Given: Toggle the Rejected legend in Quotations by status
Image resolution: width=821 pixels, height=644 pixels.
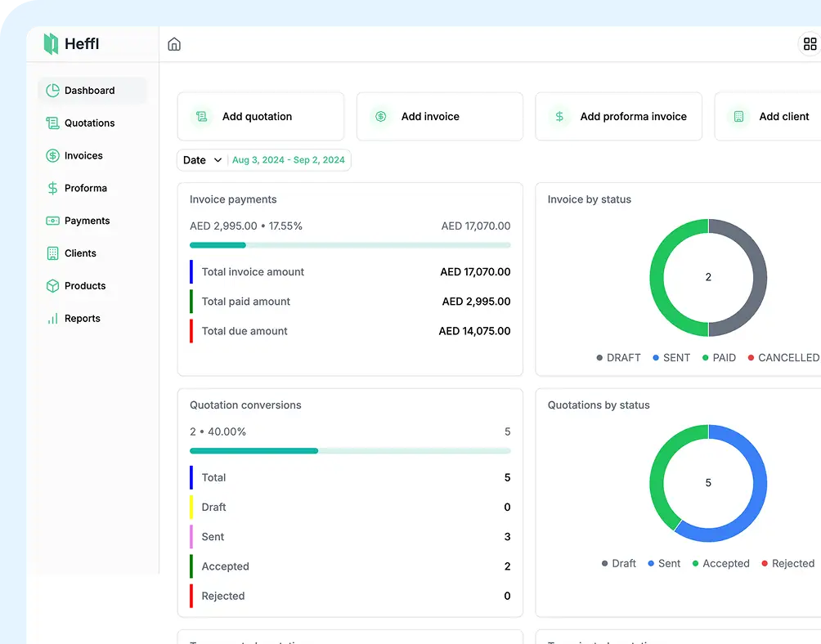Looking at the screenshot, I should pyautogui.click(x=788, y=563).
